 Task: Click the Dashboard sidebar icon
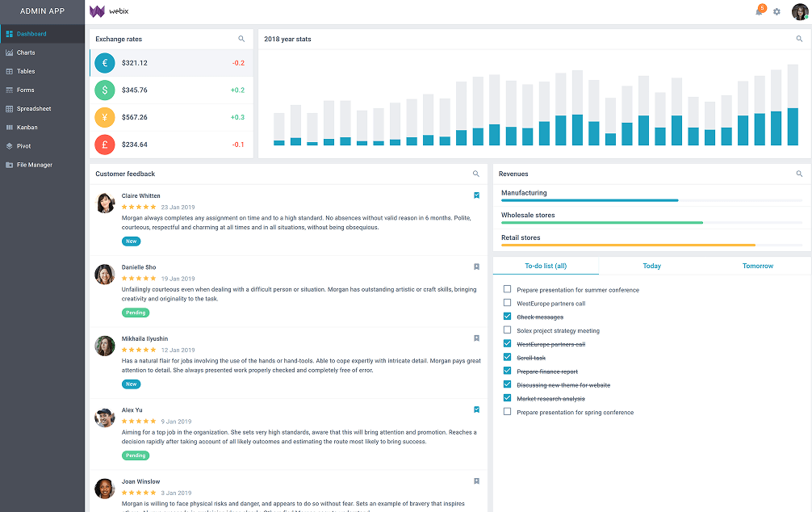coord(10,34)
